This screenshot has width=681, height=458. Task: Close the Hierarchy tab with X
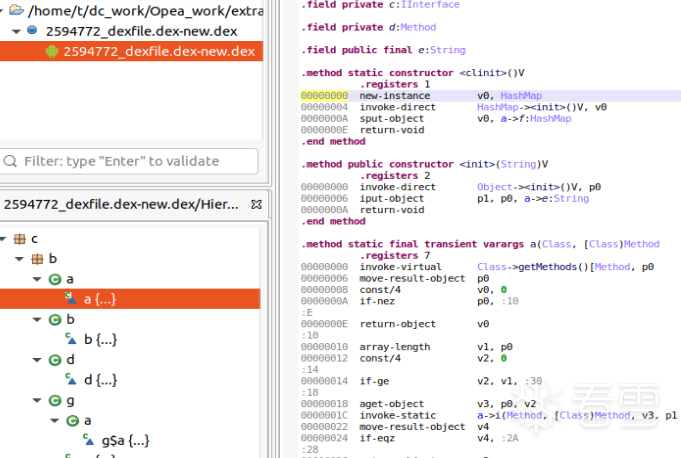tap(256, 204)
